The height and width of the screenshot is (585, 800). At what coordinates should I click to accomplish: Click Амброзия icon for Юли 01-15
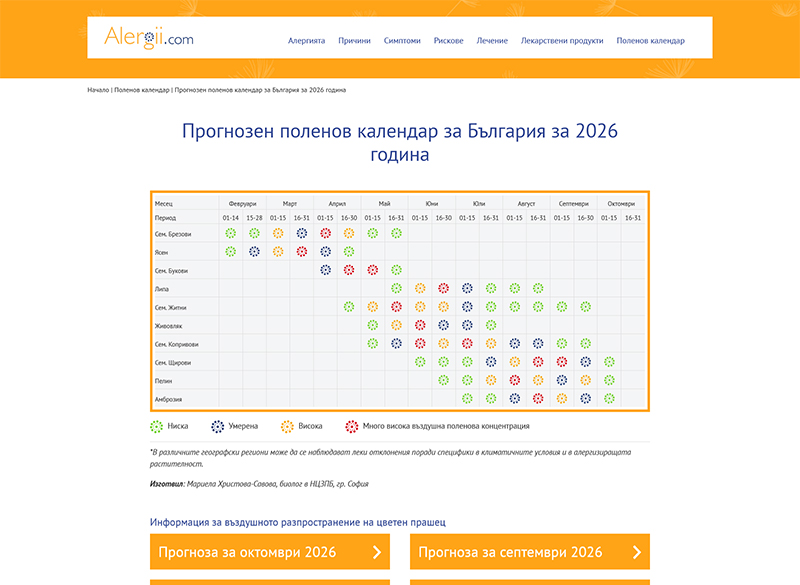click(467, 398)
